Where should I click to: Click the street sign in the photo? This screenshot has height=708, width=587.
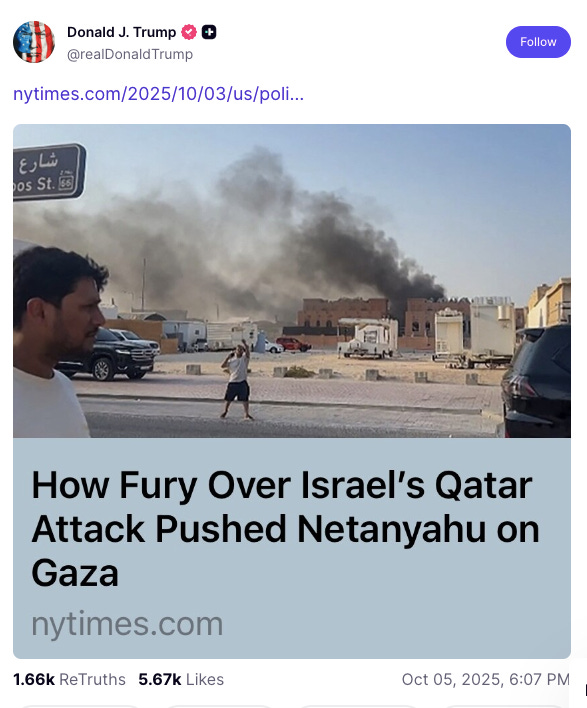[x=49, y=172]
